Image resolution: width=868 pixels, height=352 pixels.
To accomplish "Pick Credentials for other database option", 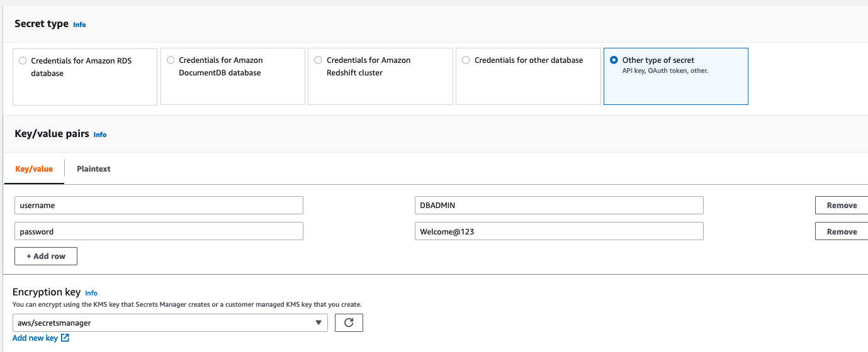I will [466, 60].
